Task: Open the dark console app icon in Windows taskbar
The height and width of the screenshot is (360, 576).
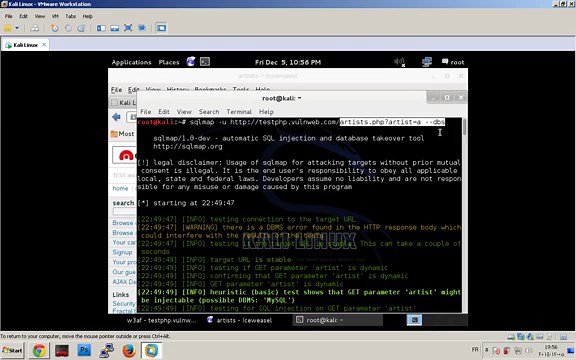Action: tap(62, 350)
